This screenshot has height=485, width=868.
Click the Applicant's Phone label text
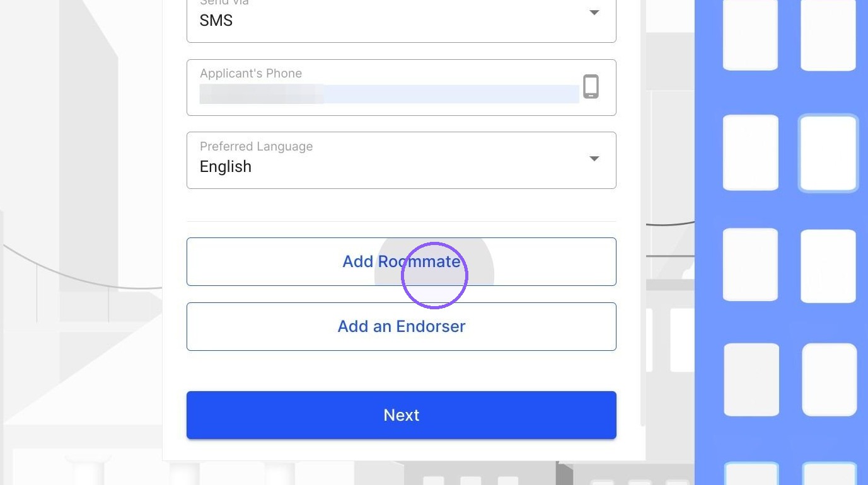pos(251,73)
